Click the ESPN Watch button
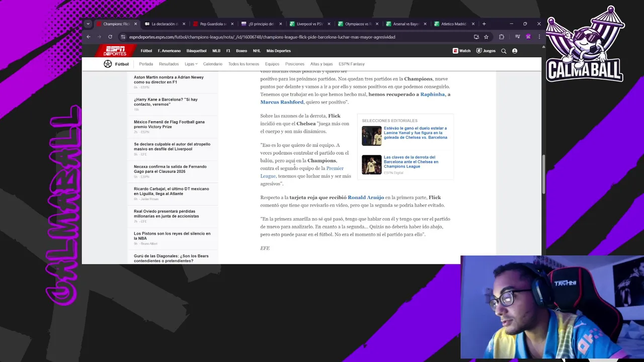 (461, 51)
